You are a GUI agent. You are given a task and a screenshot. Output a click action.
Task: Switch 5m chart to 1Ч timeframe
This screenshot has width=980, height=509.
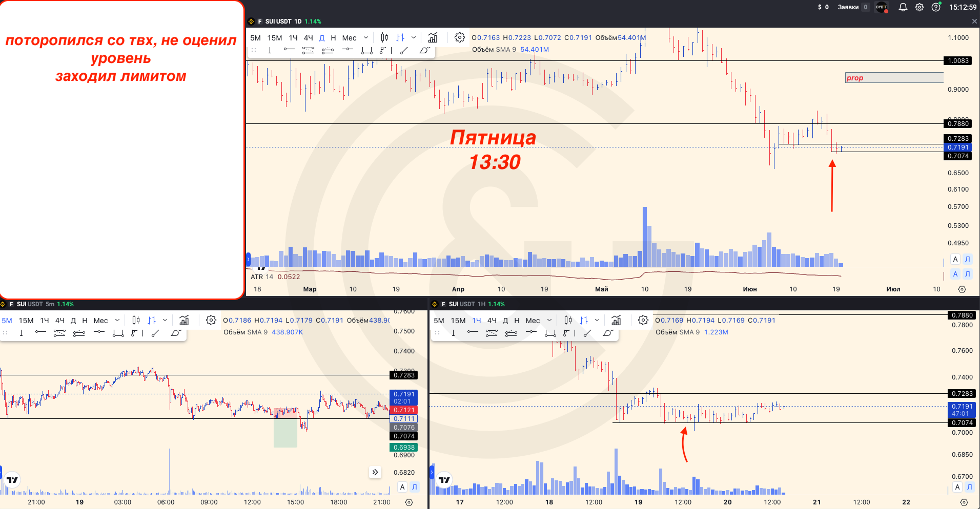tap(45, 321)
